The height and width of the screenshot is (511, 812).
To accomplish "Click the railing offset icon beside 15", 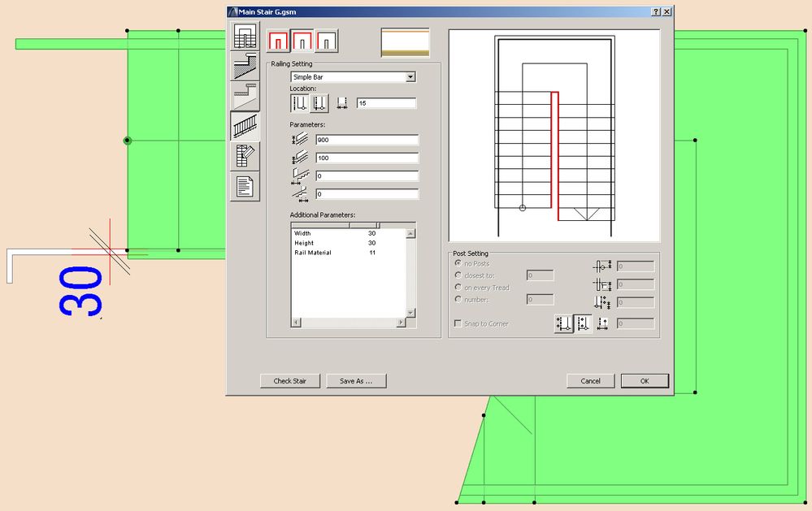I will pos(342,103).
